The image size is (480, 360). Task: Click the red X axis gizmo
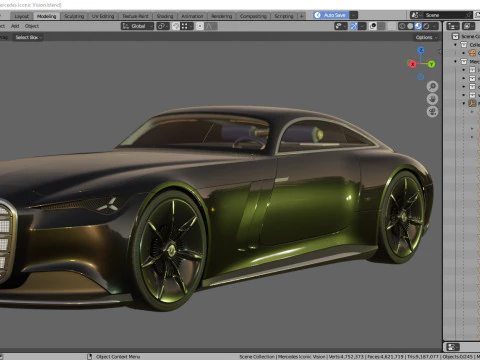click(x=412, y=64)
